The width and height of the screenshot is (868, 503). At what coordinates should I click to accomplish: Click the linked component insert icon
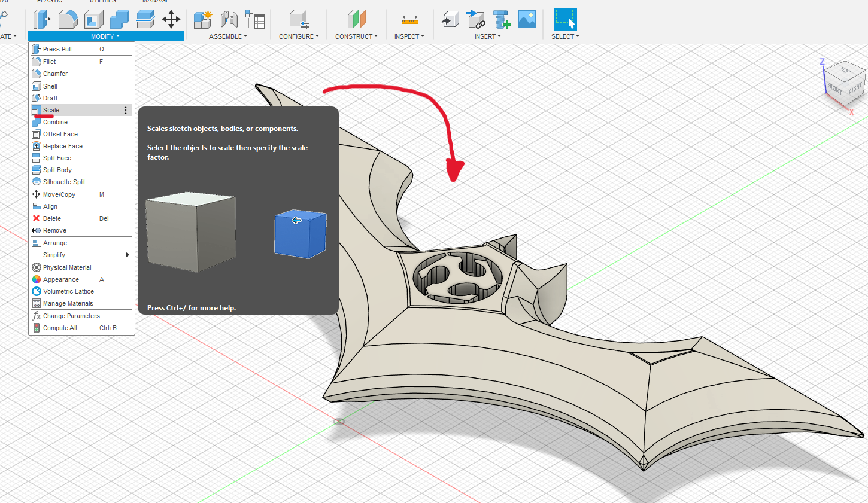[476, 19]
